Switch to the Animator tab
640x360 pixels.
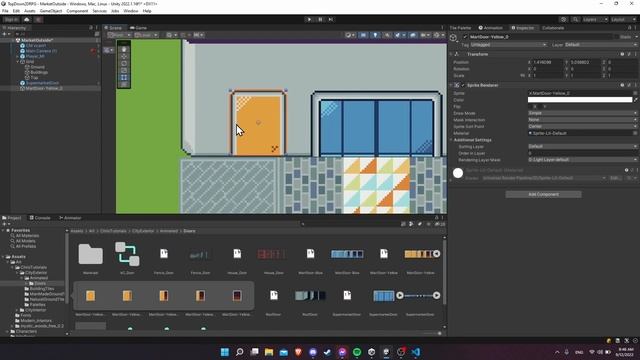(x=70, y=218)
